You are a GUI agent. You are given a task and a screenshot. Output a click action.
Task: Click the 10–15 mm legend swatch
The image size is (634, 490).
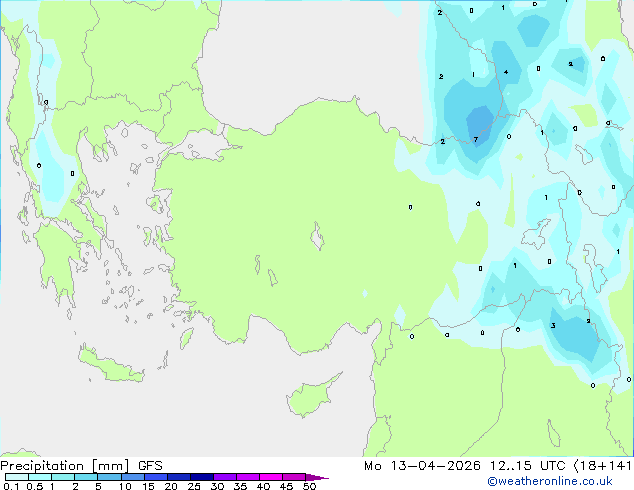[132, 477]
